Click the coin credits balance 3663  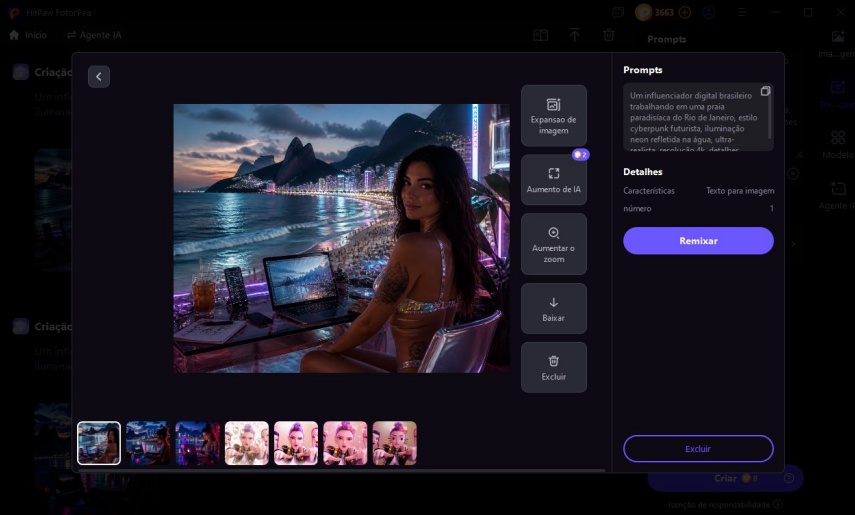(655, 13)
